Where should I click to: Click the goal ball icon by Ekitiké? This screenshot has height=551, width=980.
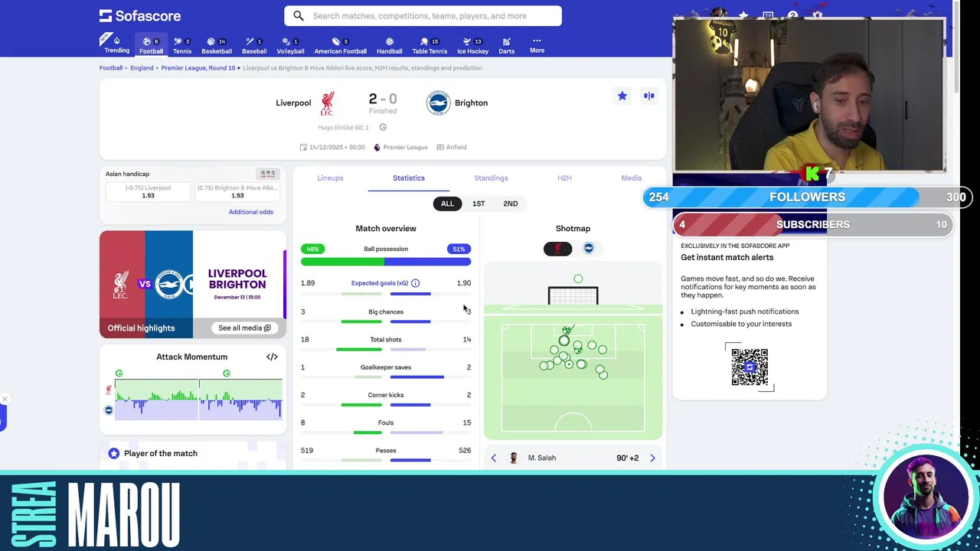[383, 128]
